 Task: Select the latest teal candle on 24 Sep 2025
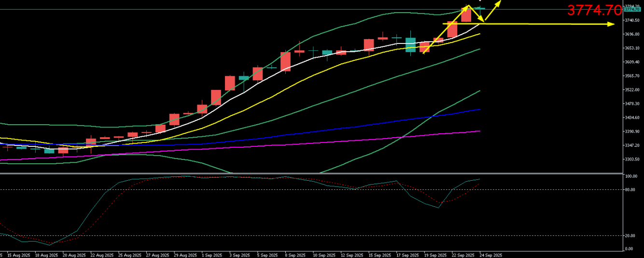pos(480,8)
